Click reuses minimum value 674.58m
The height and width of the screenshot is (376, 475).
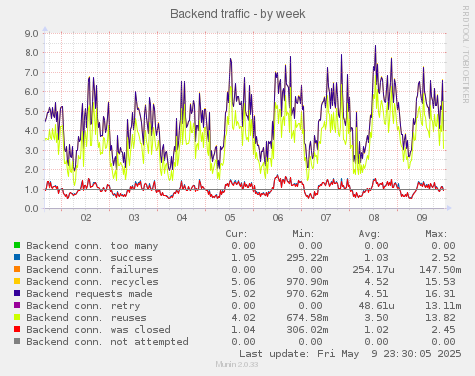point(307,318)
